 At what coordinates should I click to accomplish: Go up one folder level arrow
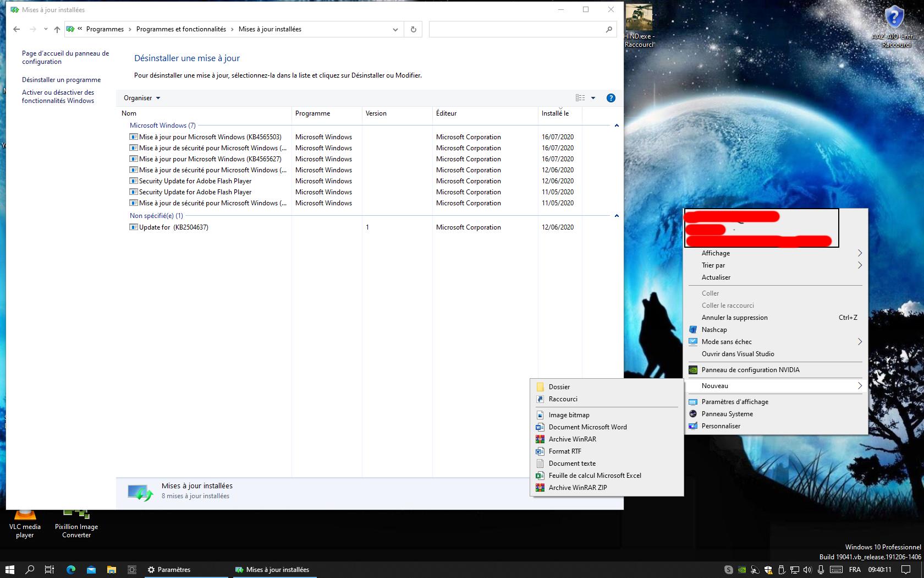pyautogui.click(x=57, y=29)
